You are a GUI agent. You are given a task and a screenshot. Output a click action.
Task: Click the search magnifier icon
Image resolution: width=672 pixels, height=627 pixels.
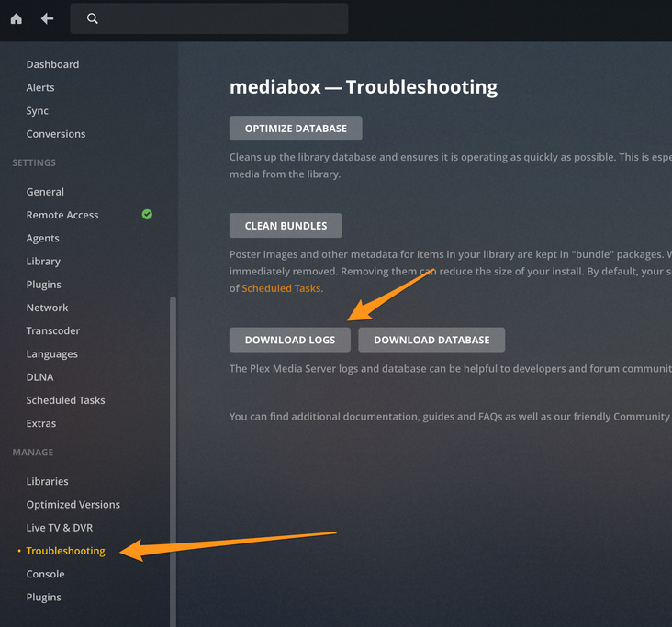92,18
